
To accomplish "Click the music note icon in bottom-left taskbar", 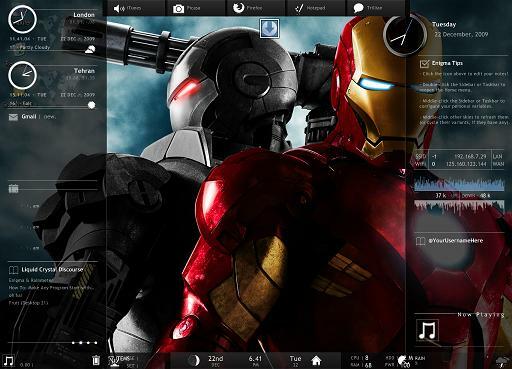I will pyautogui.click(x=8, y=361).
